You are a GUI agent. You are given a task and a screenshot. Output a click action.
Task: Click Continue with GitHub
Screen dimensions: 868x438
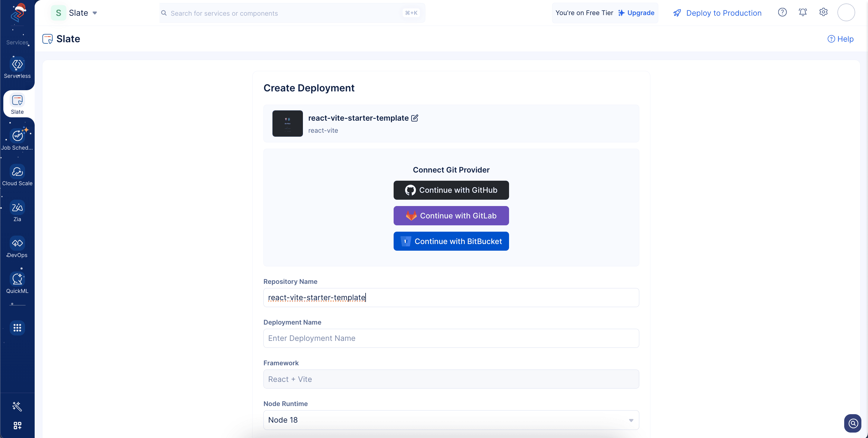pyautogui.click(x=451, y=190)
